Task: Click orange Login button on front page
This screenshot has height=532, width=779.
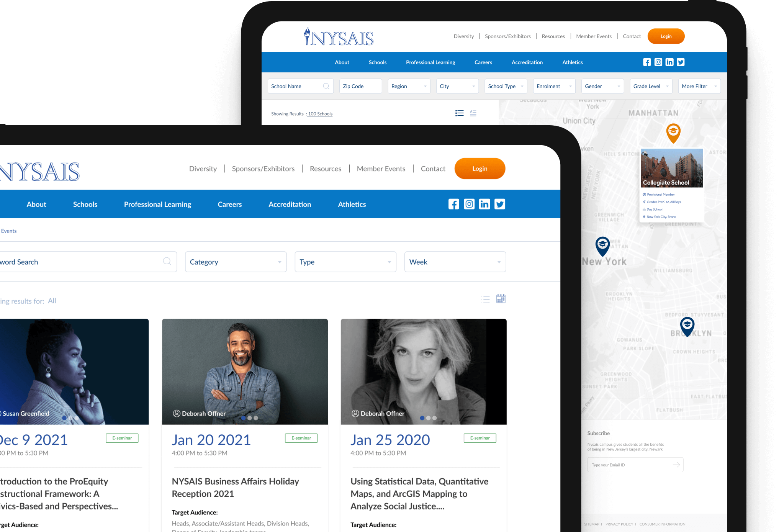Action: [480, 169]
